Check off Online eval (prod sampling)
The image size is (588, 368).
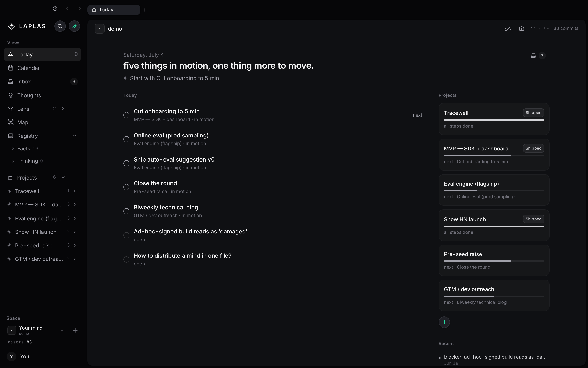coord(126,139)
